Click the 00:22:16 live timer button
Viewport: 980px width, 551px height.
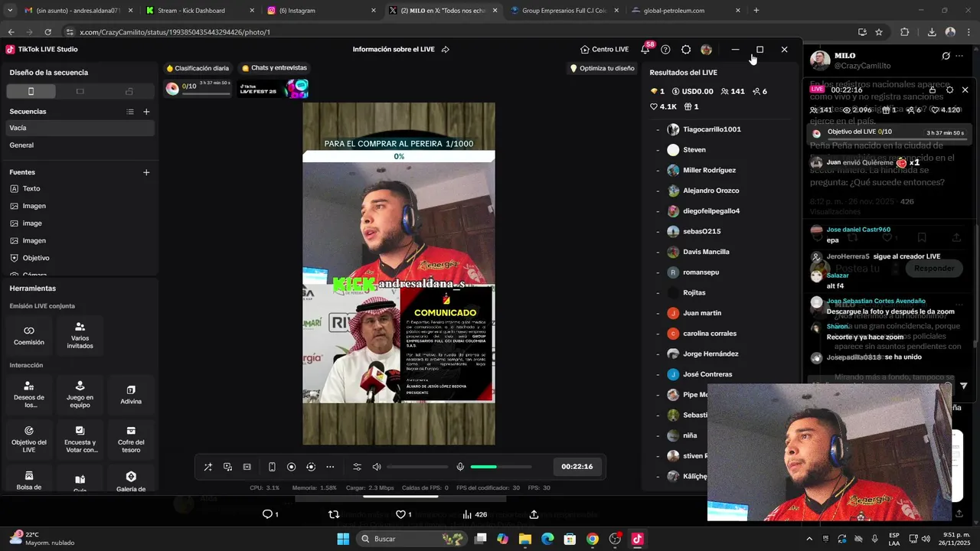click(577, 467)
